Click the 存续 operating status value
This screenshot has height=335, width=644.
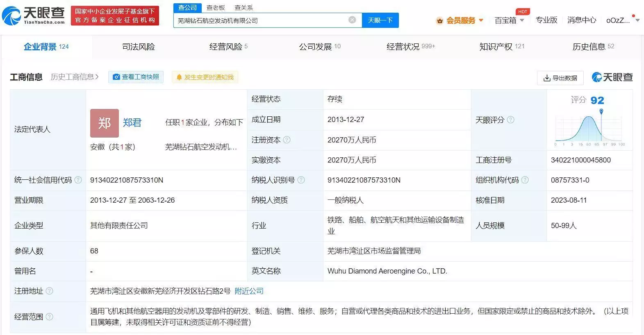(335, 99)
